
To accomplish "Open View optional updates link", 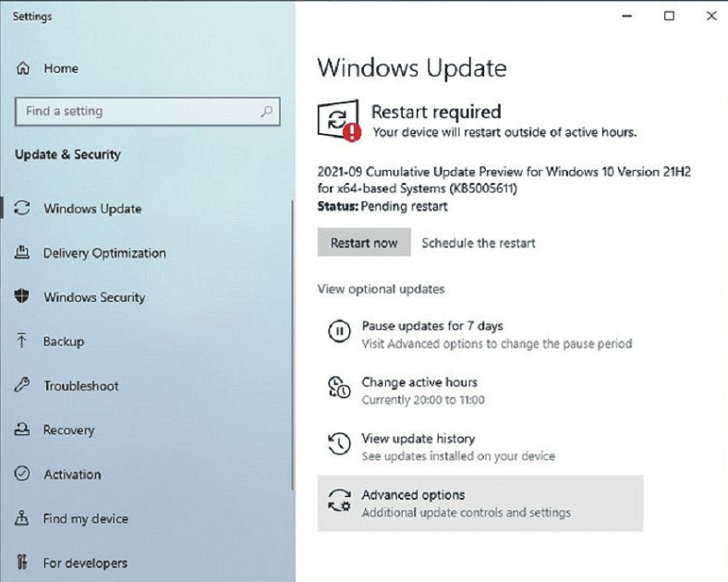I will (x=381, y=289).
